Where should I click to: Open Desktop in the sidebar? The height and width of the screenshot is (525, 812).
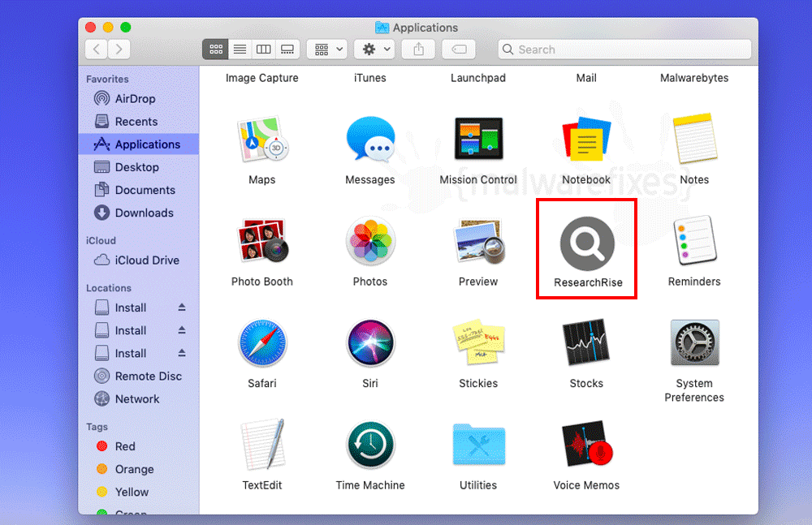(x=138, y=166)
